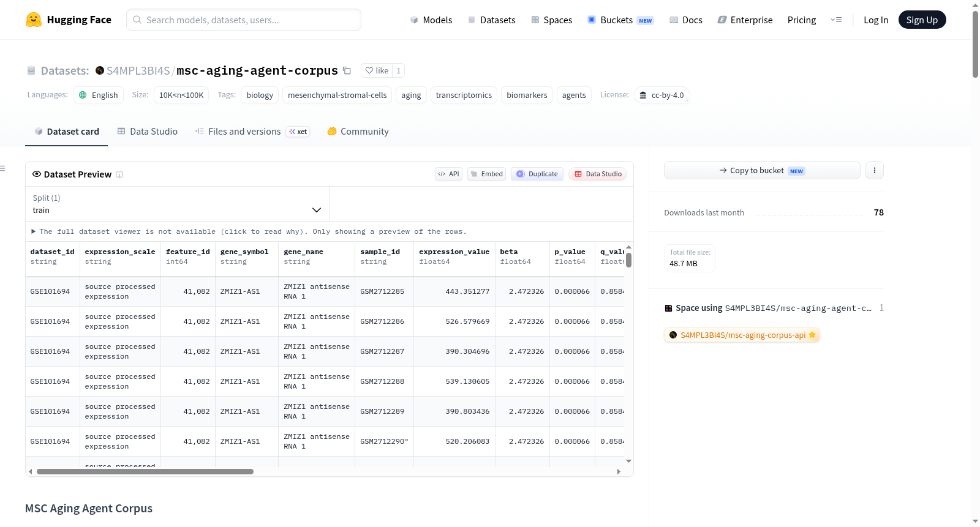Screen dimensions: 980x527
Task: Click the biology tag
Action: click(260, 95)
